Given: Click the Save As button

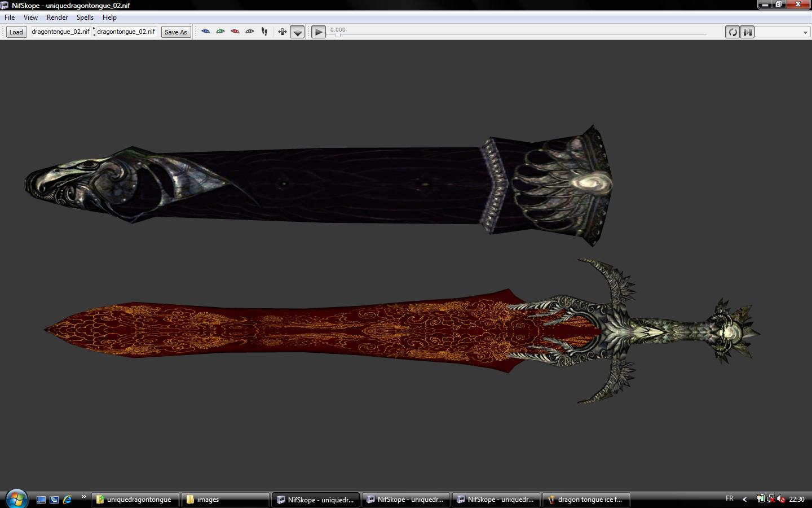Looking at the screenshot, I should coord(175,32).
